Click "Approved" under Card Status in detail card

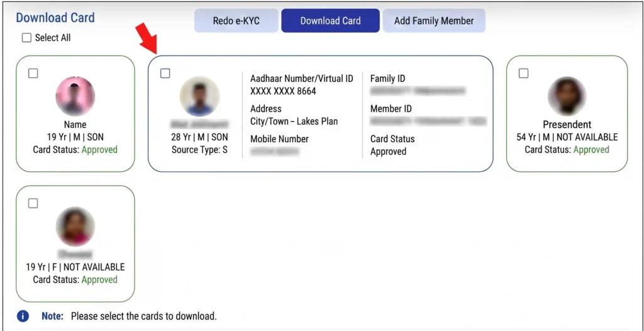coord(388,152)
